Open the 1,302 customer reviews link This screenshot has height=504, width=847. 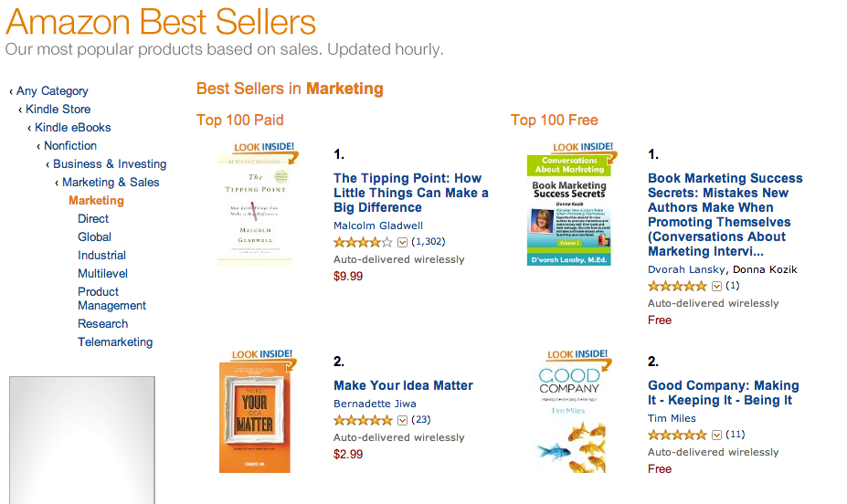click(x=429, y=242)
